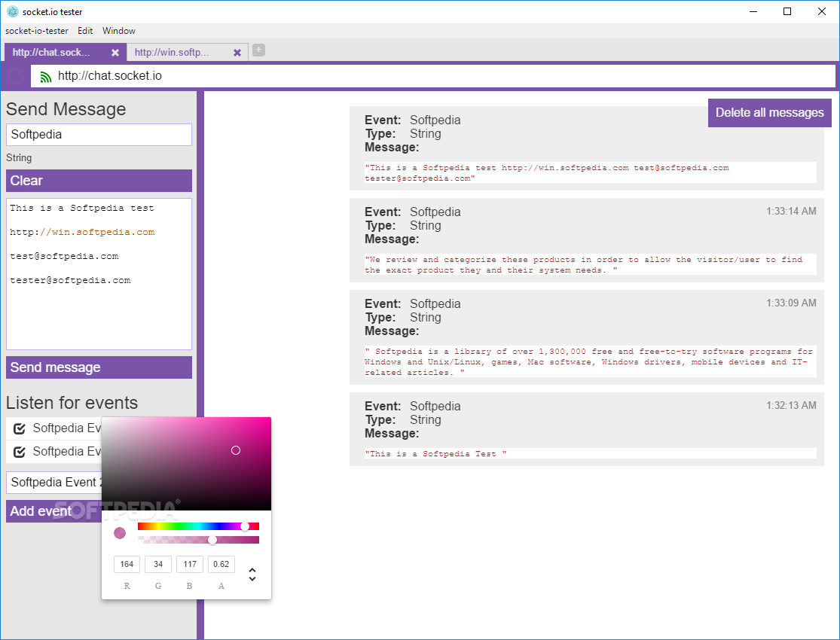Click the event name field containing Softpedia
The width and height of the screenshot is (840, 640).
click(99, 135)
